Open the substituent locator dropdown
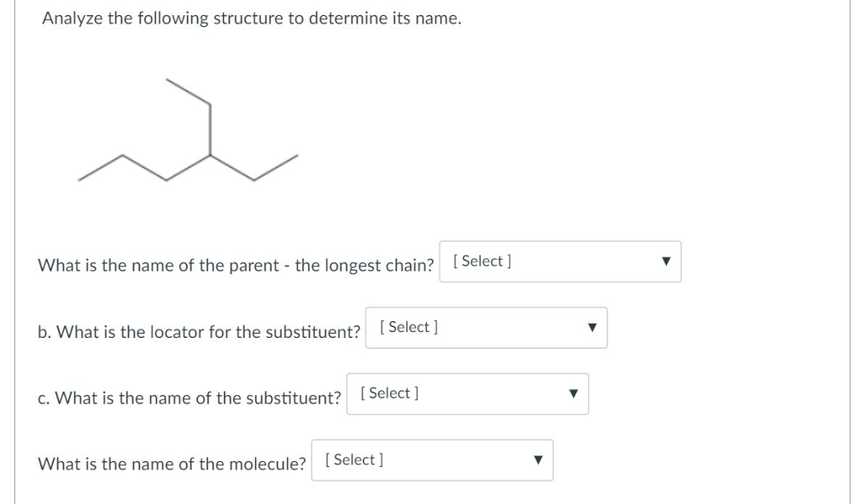The image size is (859, 504). [x=486, y=328]
